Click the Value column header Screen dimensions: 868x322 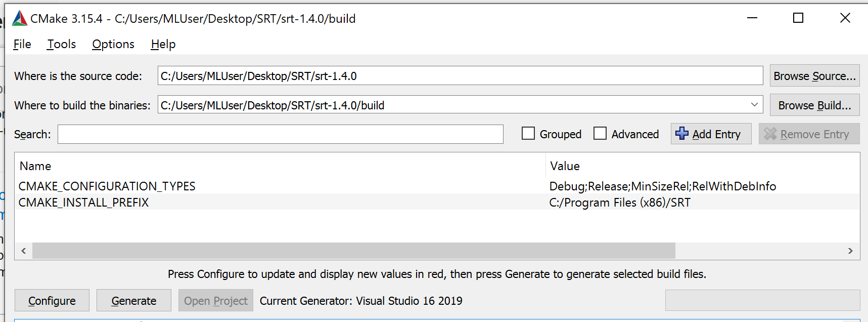click(x=703, y=166)
